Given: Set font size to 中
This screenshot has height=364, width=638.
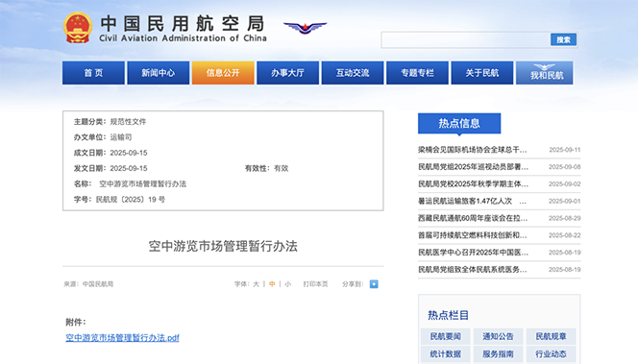Looking at the screenshot, I should point(272,284).
